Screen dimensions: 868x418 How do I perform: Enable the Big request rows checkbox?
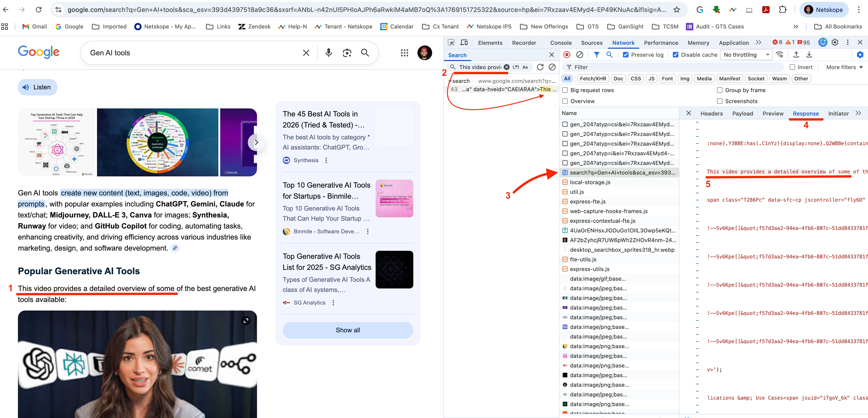click(x=565, y=90)
